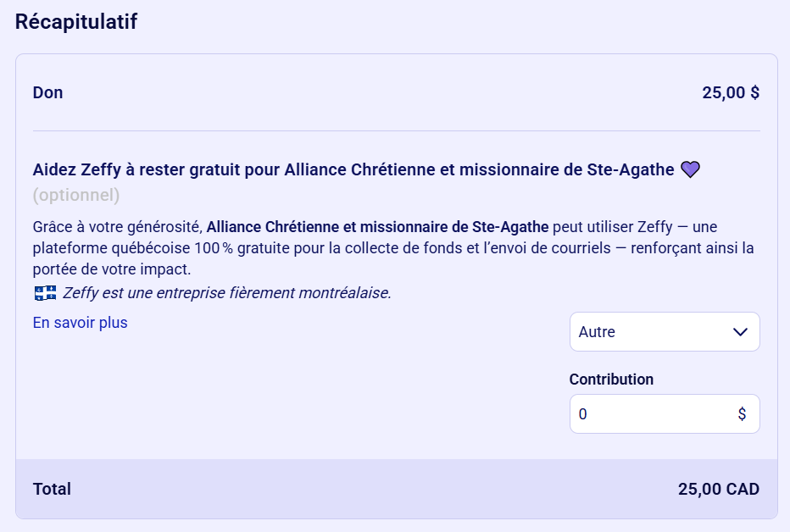Open the "En savoir plus" link
The width and height of the screenshot is (790, 532).
click(81, 323)
